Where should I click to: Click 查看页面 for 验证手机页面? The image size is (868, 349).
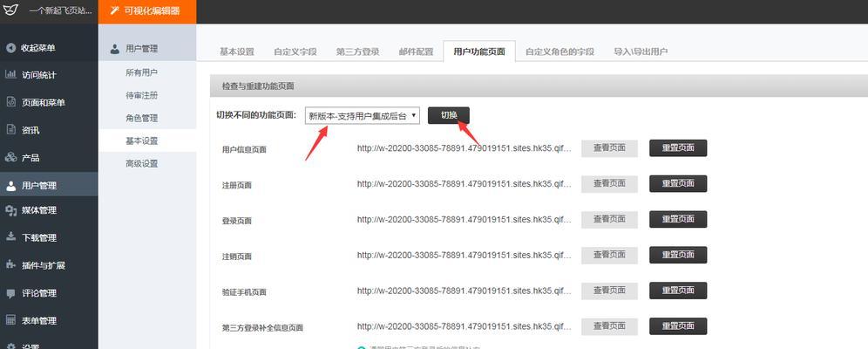609,291
